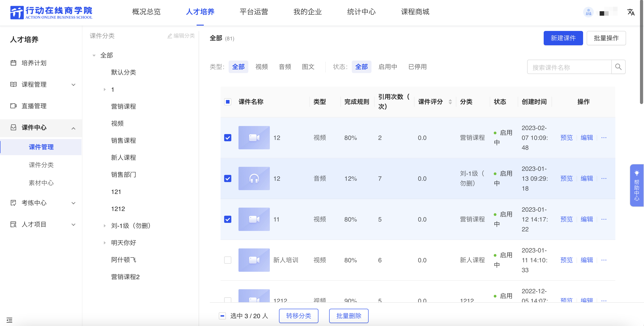This screenshot has width=644, height=326.
Task: Select the 默认分类 category
Action: (124, 72)
